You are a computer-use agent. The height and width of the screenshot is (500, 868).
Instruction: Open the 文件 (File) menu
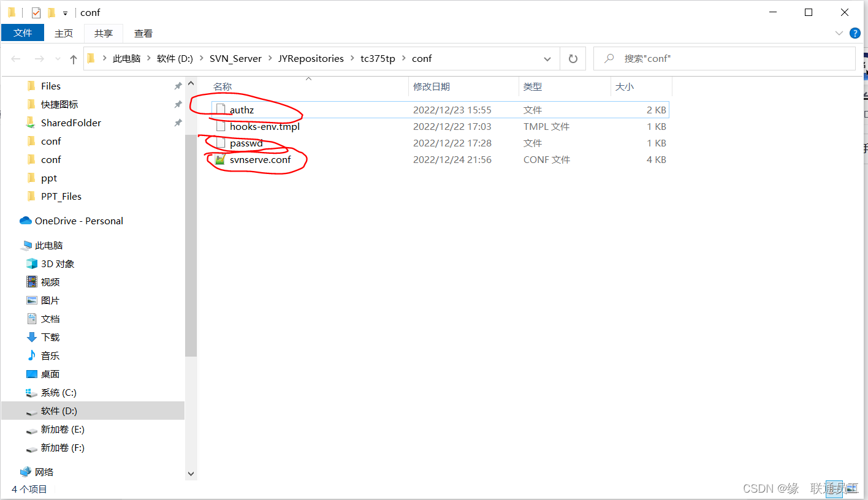click(23, 32)
